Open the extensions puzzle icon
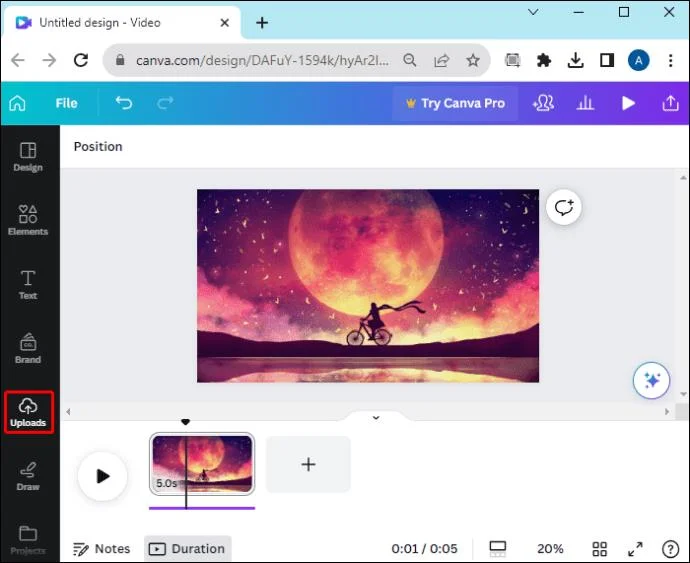 544,60
